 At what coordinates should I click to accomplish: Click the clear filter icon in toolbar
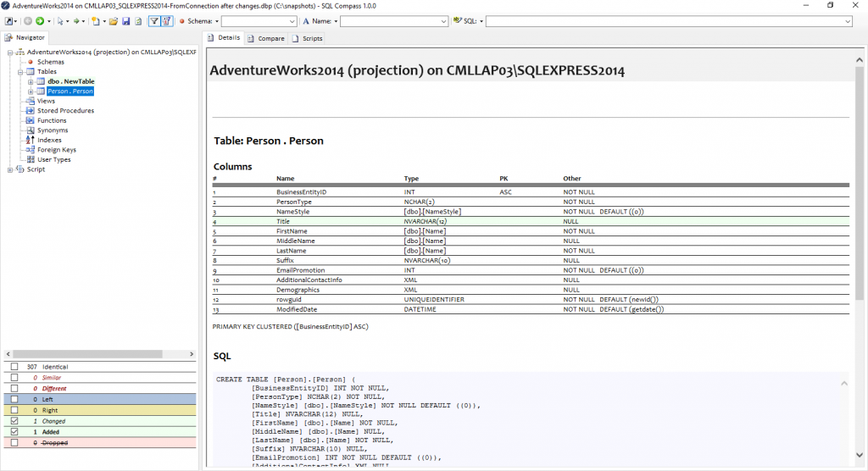(166, 21)
